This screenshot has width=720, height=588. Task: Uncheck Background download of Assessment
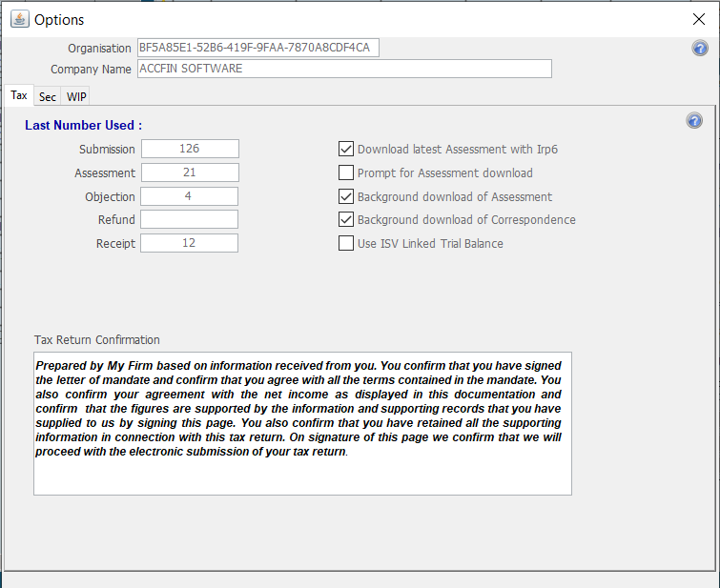[347, 196]
